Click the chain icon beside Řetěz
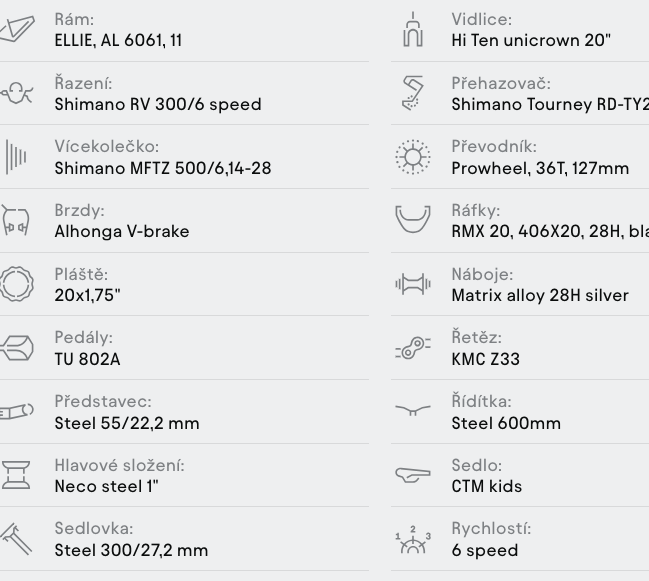This screenshot has width=649, height=581. click(x=413, y=348)
